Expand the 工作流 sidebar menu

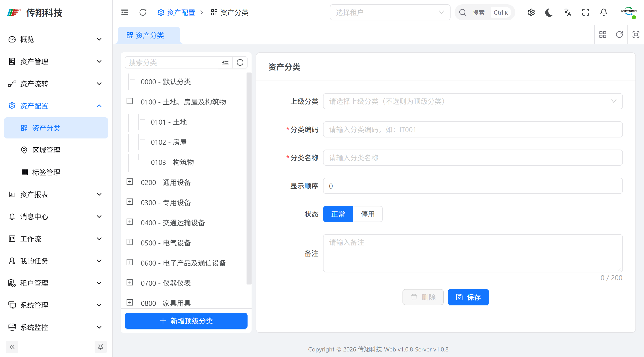point(56,239)
